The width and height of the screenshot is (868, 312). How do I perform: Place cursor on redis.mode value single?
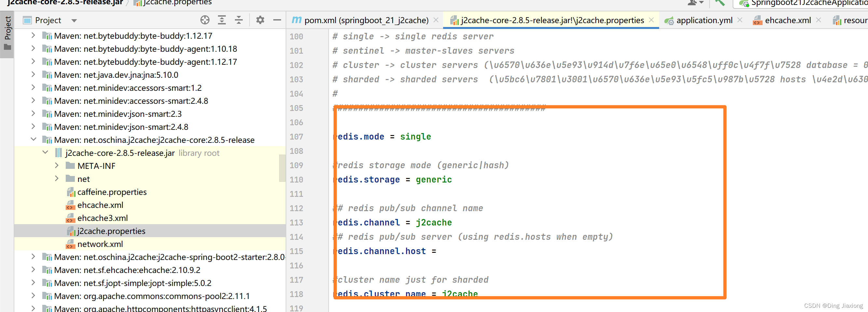(415, 137)
